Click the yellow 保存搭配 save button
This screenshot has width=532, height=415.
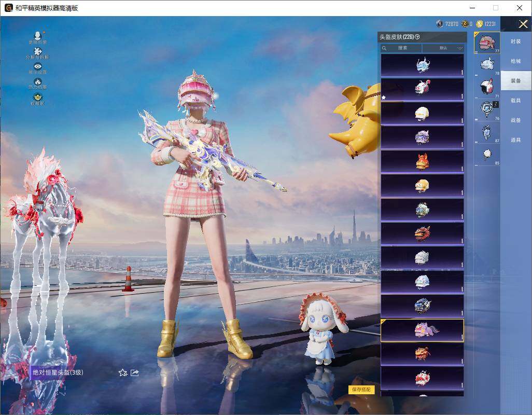tap(361, 390)
